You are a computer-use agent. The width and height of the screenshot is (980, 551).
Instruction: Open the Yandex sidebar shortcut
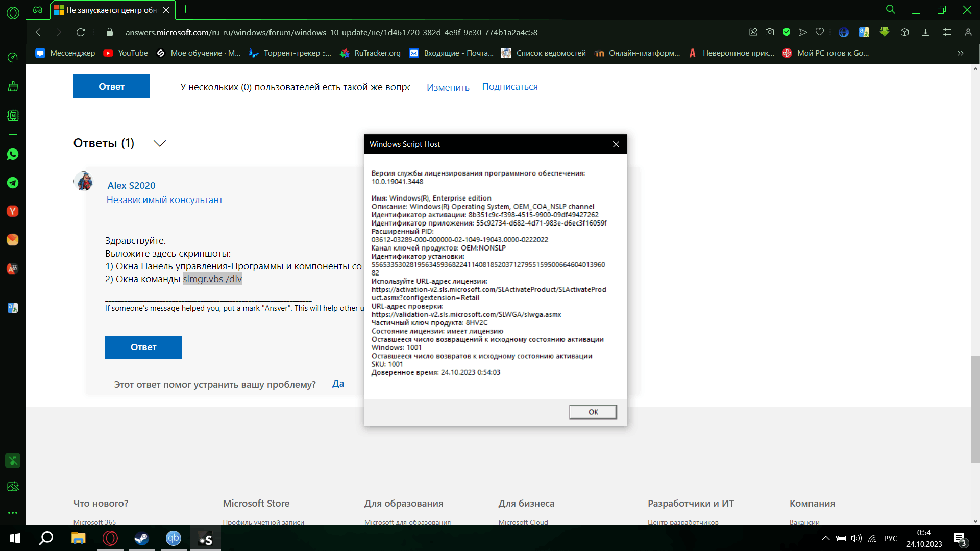13,211
